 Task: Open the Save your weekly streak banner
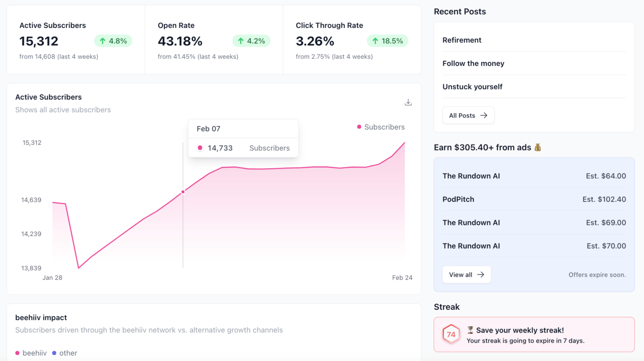(534, 335)
